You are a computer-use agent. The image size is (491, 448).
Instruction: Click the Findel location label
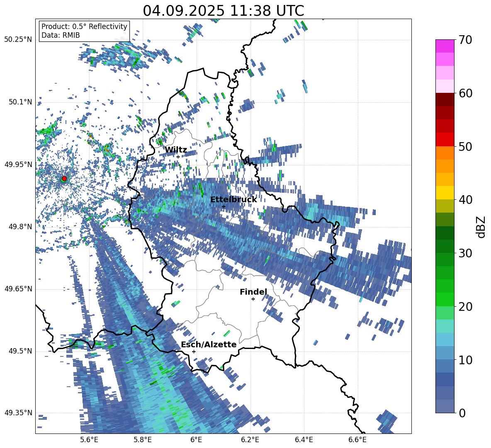pos(253,292)
